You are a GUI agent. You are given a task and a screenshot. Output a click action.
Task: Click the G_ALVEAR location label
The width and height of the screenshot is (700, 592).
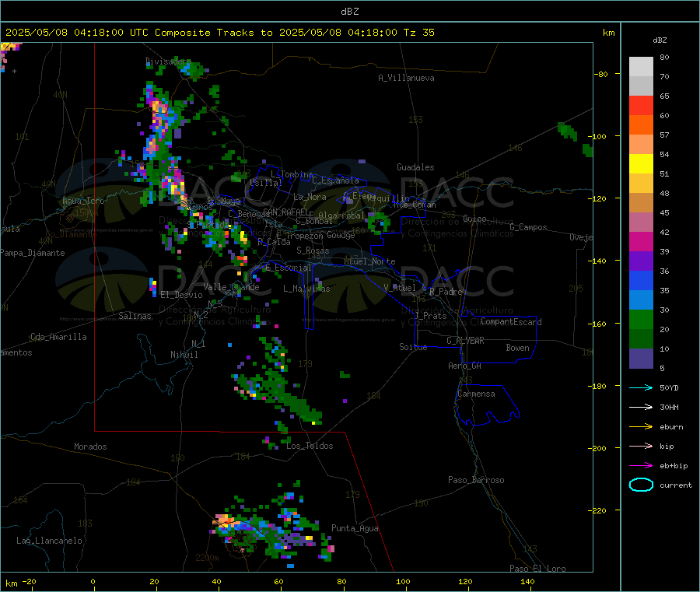pyautogui.click(x=465, y=341)
